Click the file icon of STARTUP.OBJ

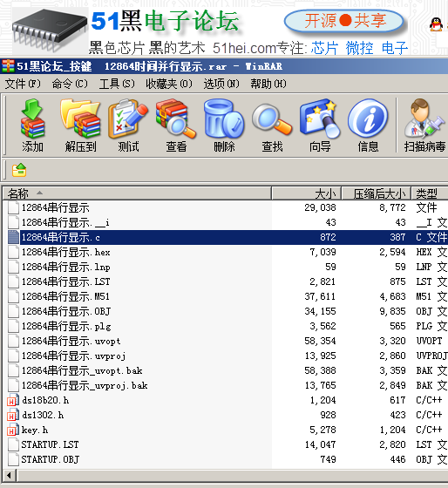13,460
